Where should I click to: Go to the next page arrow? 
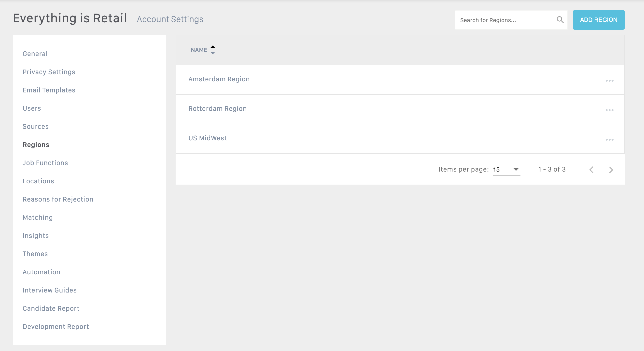pyautogui.click(x=611, y=170)
